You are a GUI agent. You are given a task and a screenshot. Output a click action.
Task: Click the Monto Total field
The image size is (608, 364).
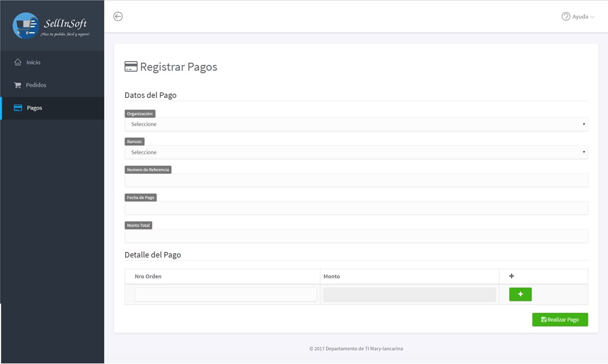(356, 236)
